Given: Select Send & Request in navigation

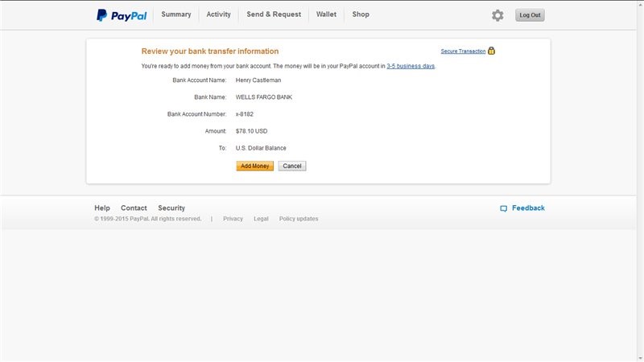Looking at the screenshot, I should [274, 14].
